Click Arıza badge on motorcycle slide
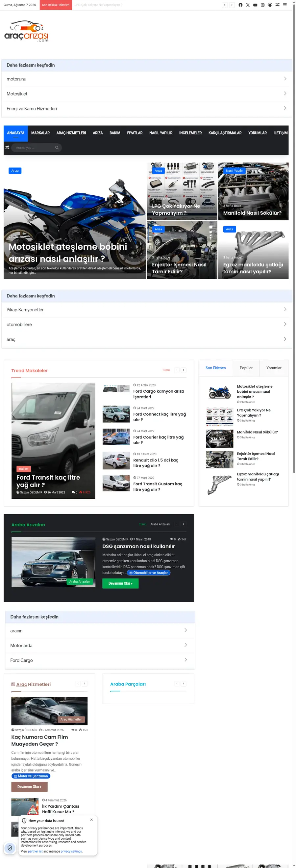The image size is (296, 868). tap(15, 171)
